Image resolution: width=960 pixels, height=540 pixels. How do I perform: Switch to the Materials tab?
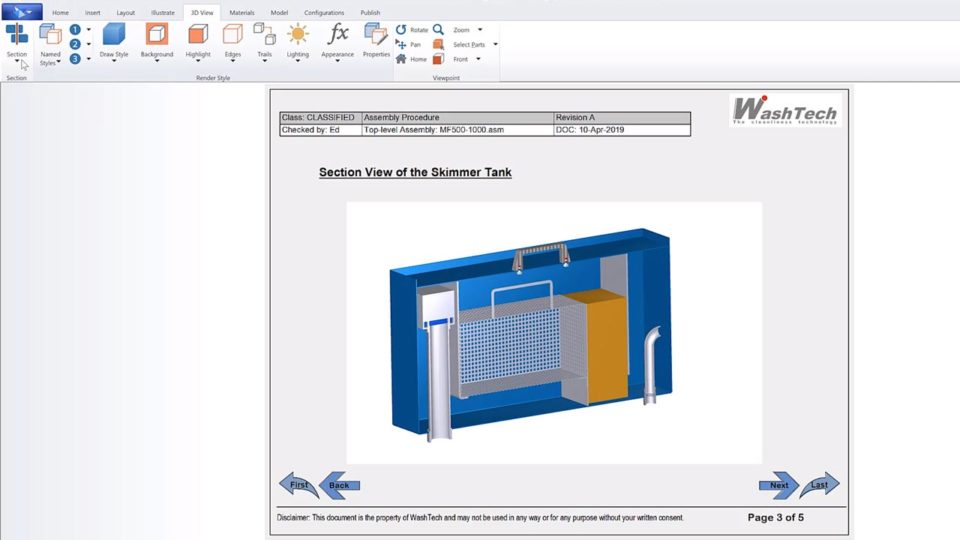tap(242, 13)
